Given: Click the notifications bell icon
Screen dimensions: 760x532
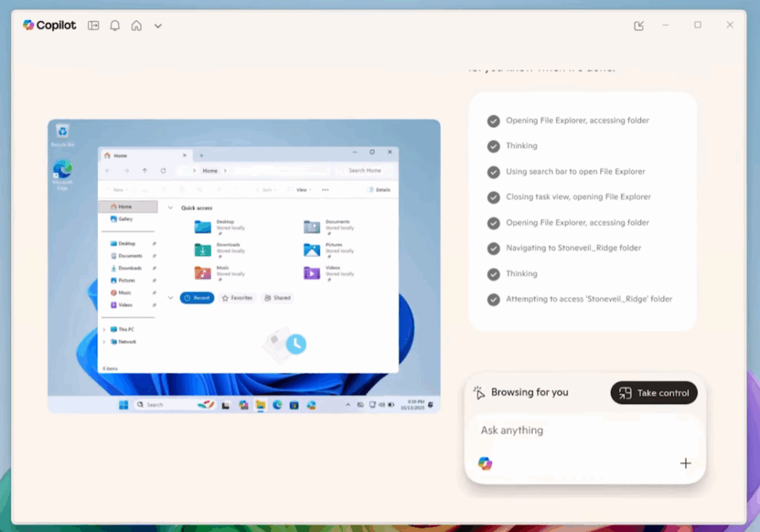Looking at the screenshot, I should click(x=115, y=25).
